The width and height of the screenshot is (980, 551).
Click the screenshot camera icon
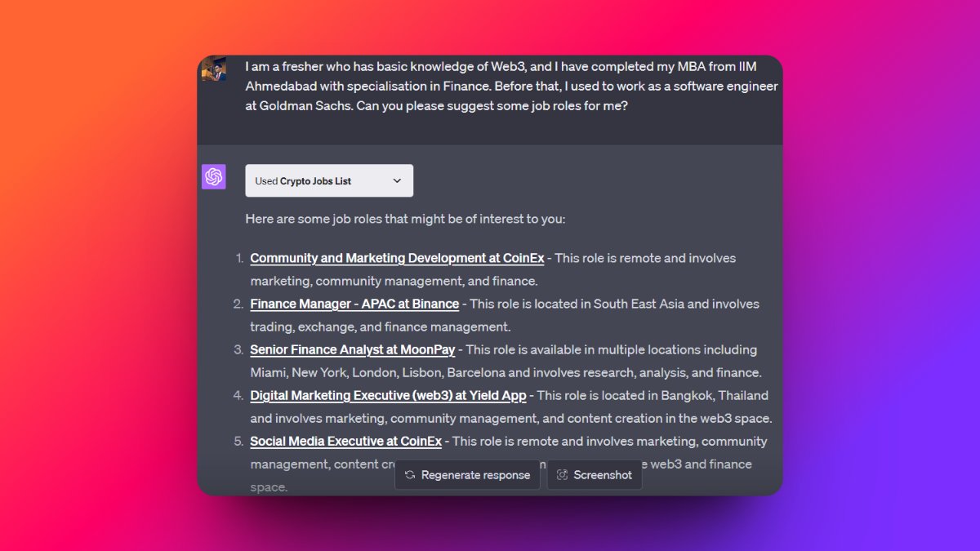tap(562, 474)
